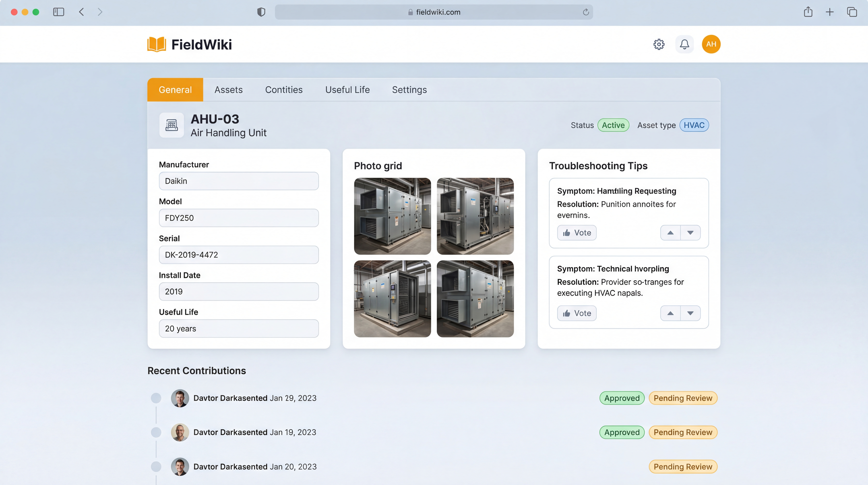The width and height of the screenshot is (868, 485).
Task: Toggle the browser sidebar panel icon
Action: tap(59, 12)
